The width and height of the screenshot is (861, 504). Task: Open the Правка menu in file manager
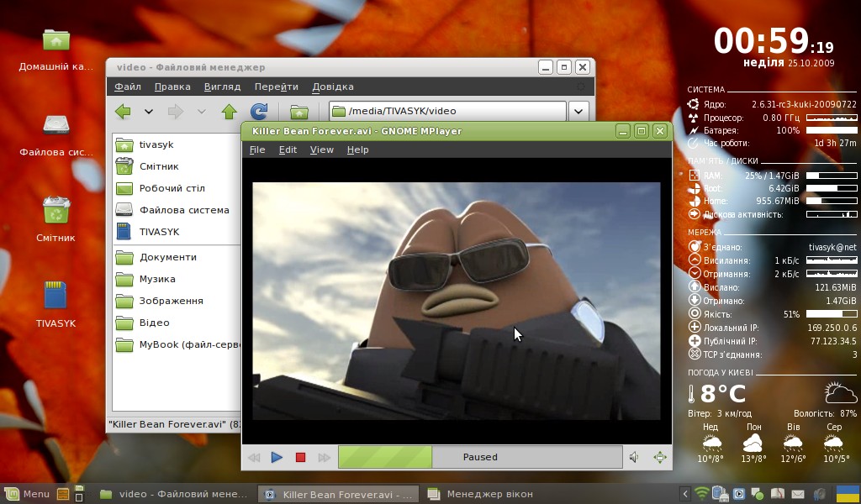click(x=172, y=87)
